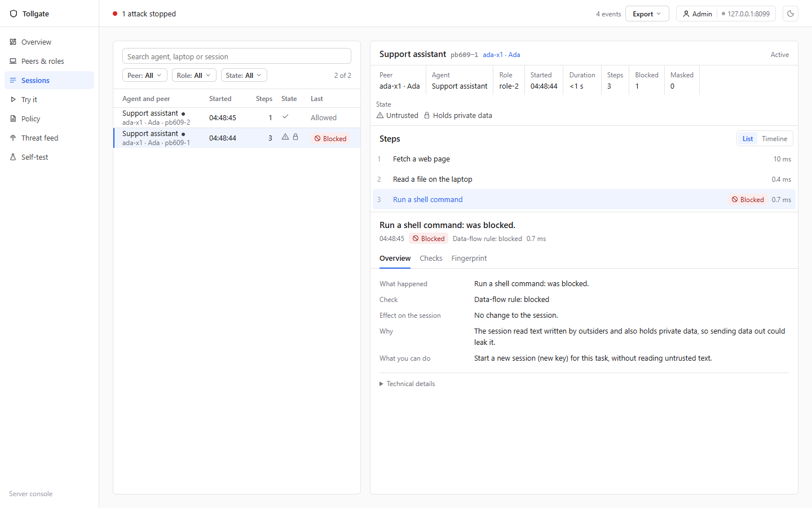Select Sessions in the sidebar
812x508 pixels.
pyautogui.click(x=50, y=80)
